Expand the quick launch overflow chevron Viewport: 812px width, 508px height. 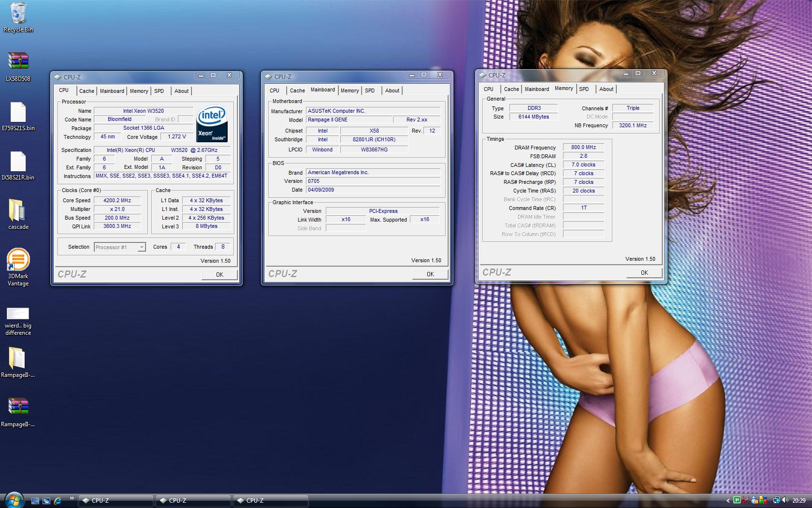[72, 498]
